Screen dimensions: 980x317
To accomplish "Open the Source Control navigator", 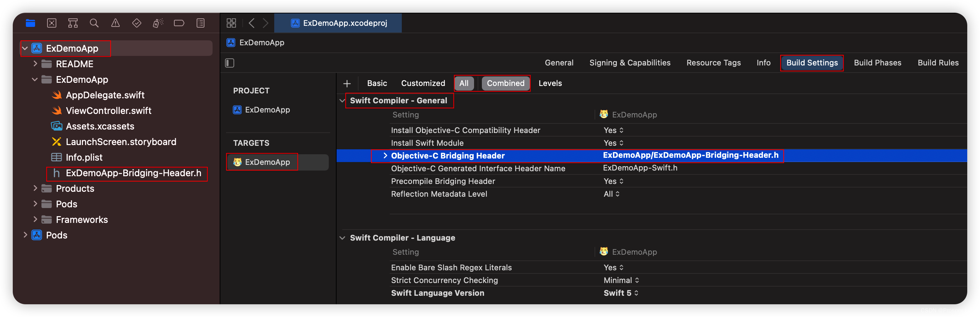I will 52,23.
